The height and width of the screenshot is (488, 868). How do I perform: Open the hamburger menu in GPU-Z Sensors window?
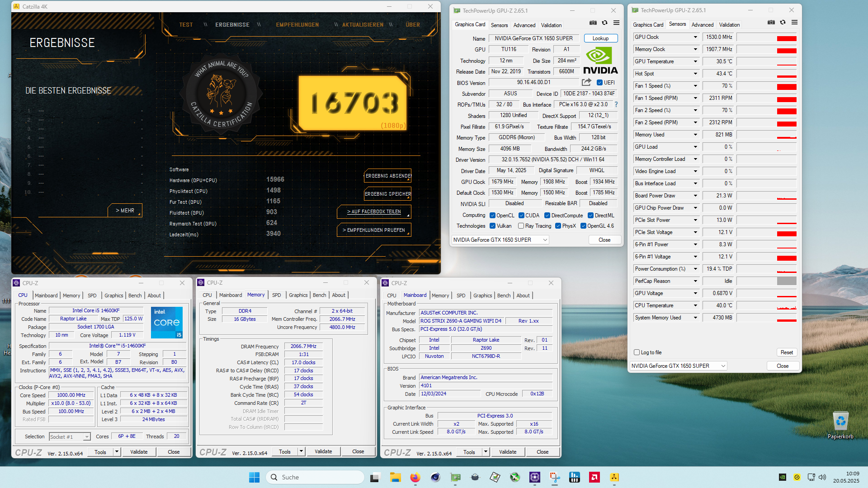click(794, 22)
